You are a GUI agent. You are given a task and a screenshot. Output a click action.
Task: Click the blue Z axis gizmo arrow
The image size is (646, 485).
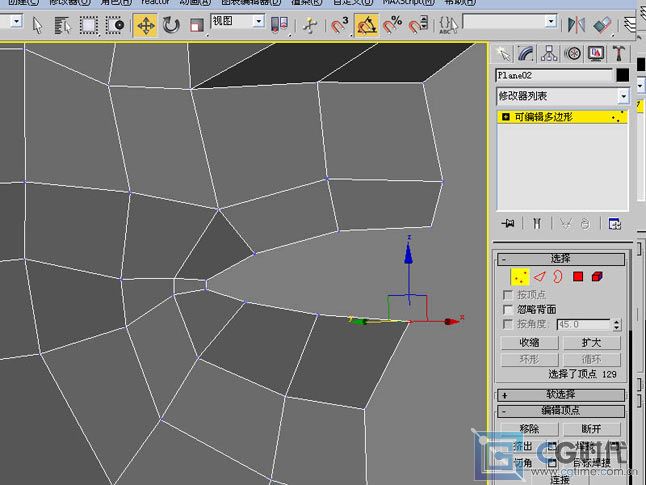[x=408, y=253]
